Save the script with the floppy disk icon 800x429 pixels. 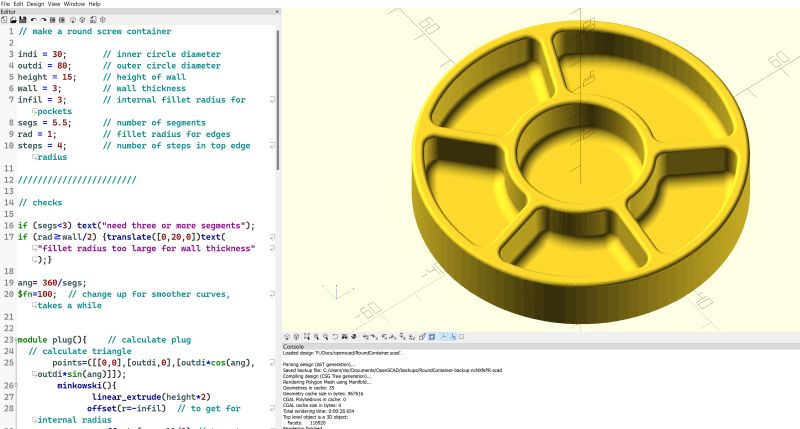21,19
